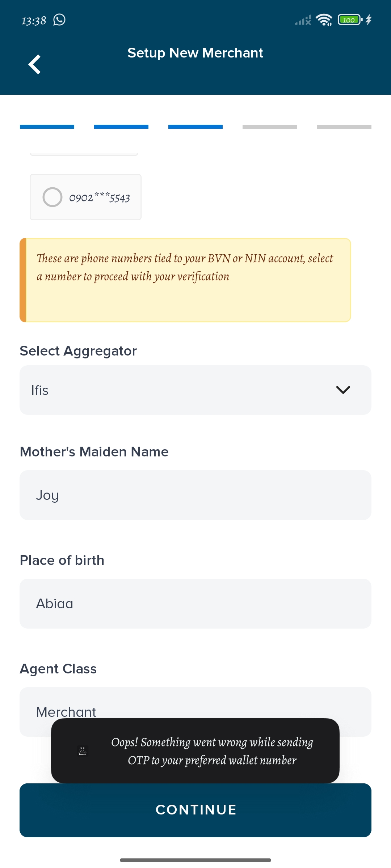This screenshot has width=391, height=868.
Task: Edit the Mother's Maiden Name field
Action: 195,495
